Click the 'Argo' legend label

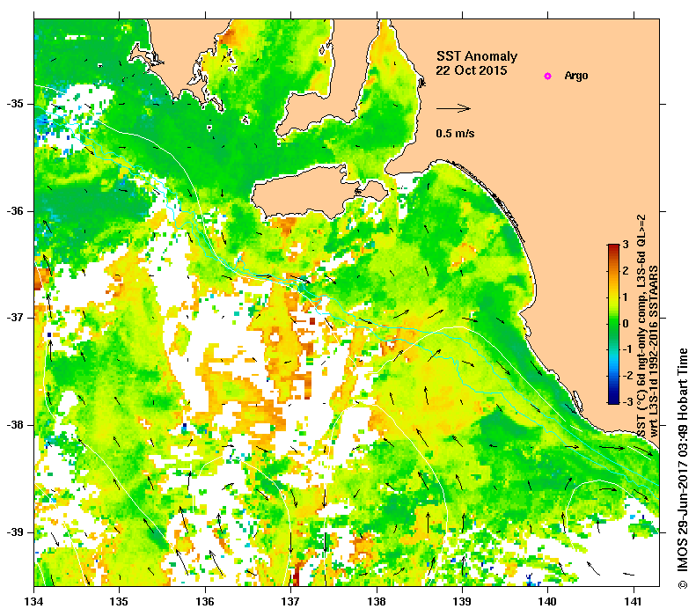tap(576, 76)
